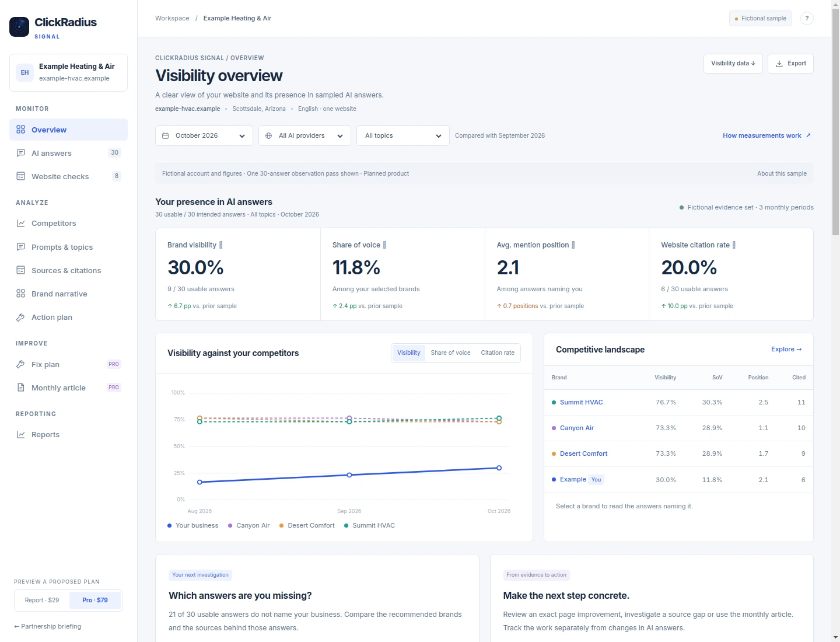
Task: Open the October 2026 period dropdown
Action: (204, 135)
